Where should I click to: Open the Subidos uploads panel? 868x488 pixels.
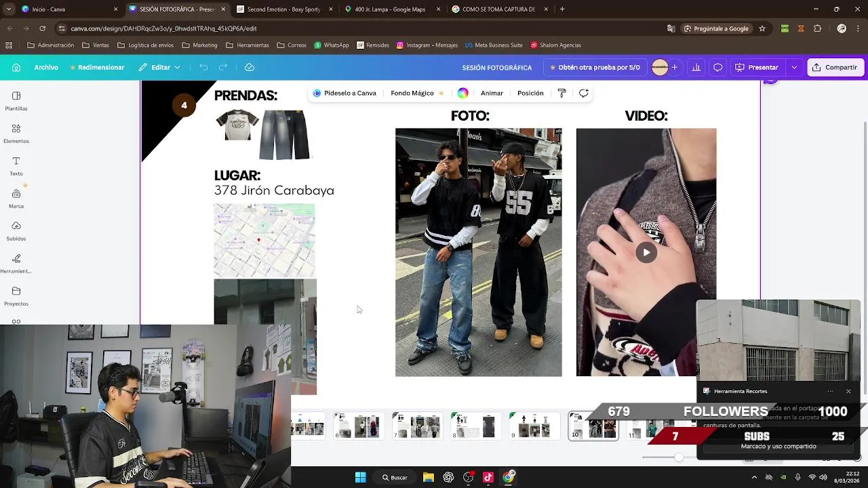click(x=16, y=231)
